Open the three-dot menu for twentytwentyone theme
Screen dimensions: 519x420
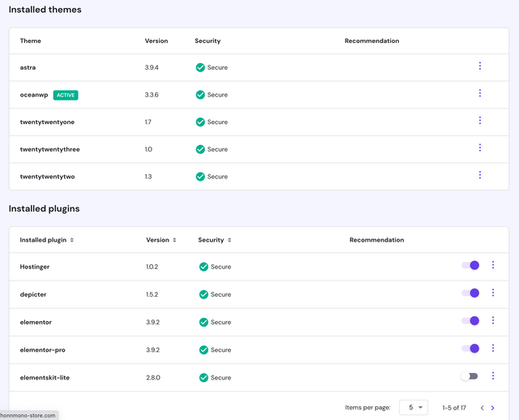(479, 121)
